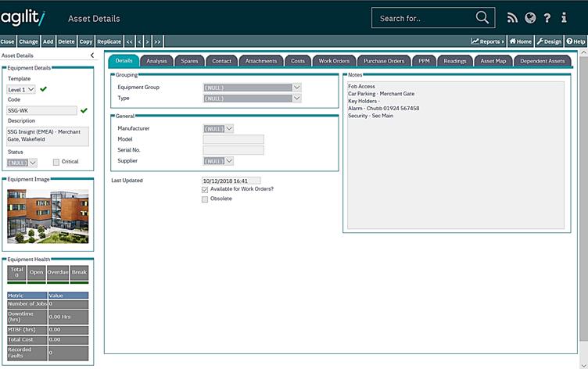The image size is (588, 369).
Task: Open the Template Level 1 dropdown
Action: coord(31,90)
